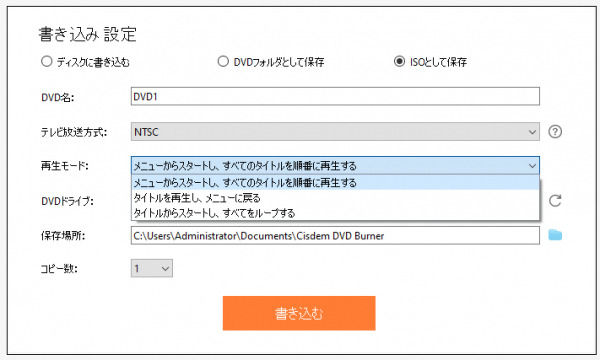Select タイトルからスタートし、すべてをループする option
This screenshot has width=600, height=360.
tap(335, 213)
